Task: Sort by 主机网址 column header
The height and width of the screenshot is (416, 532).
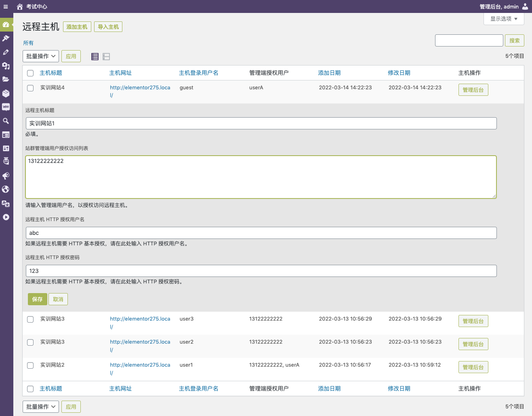Action: (120, 73)
